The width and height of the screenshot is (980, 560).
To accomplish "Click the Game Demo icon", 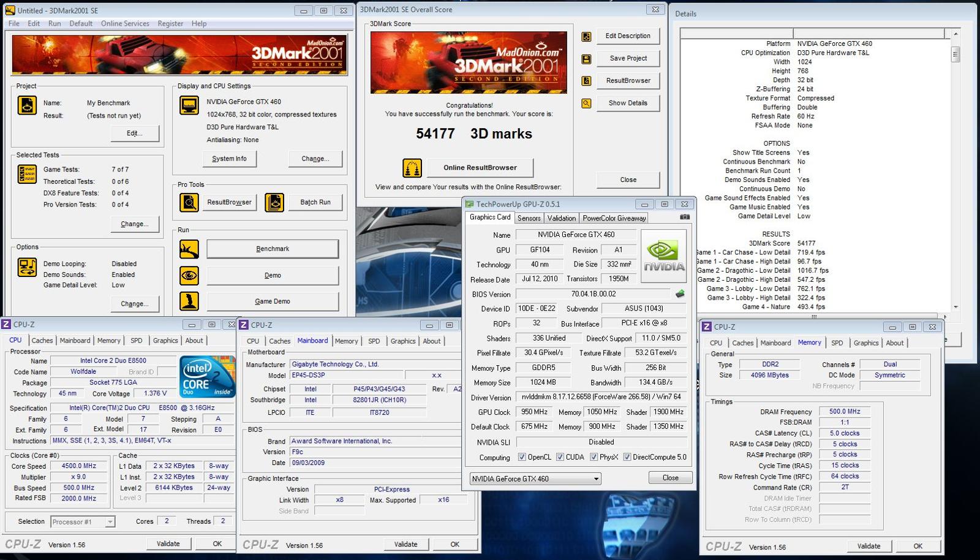I will tap(189, 301).
